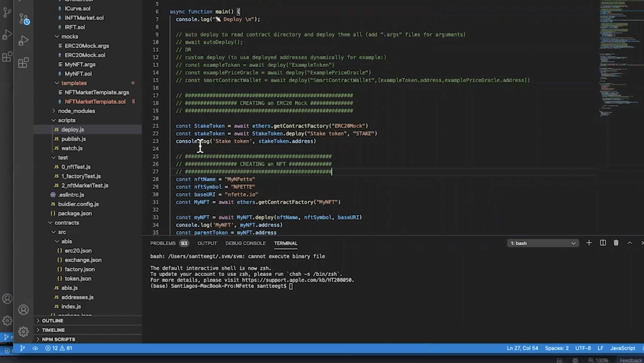Switch to the OUTPUT tab

click(x=207, y=243)
